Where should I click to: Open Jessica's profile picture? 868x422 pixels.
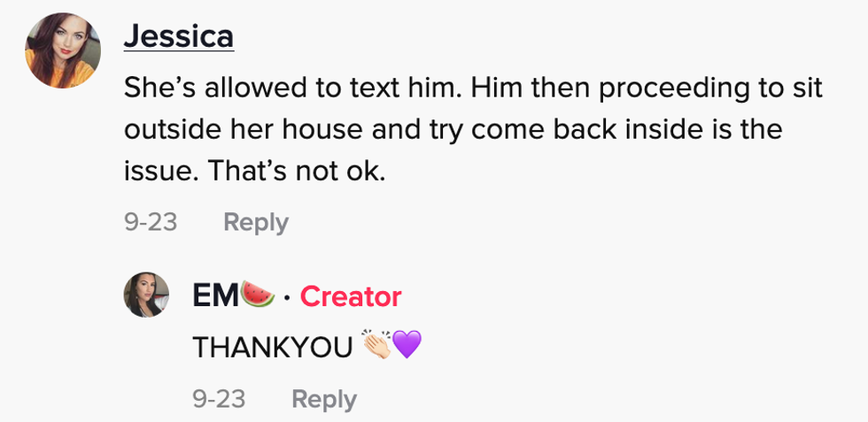pyautogui.click(x=62, y=50)
